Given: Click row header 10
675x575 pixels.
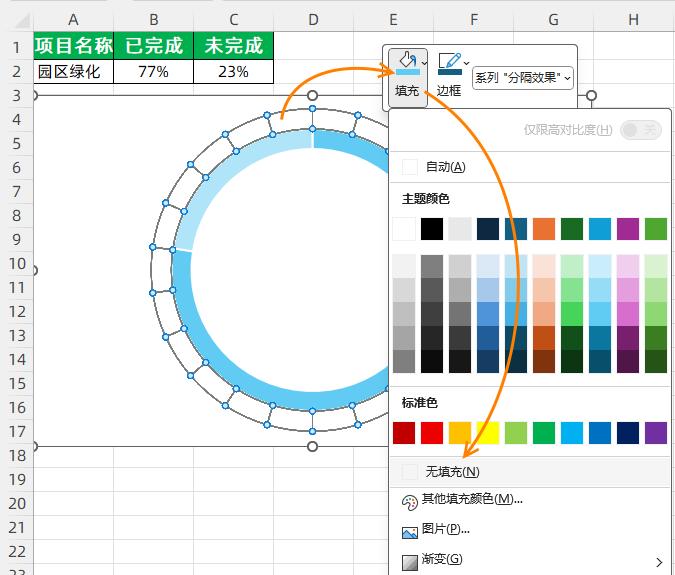Looking at the screenshot, I should point(16,263).
